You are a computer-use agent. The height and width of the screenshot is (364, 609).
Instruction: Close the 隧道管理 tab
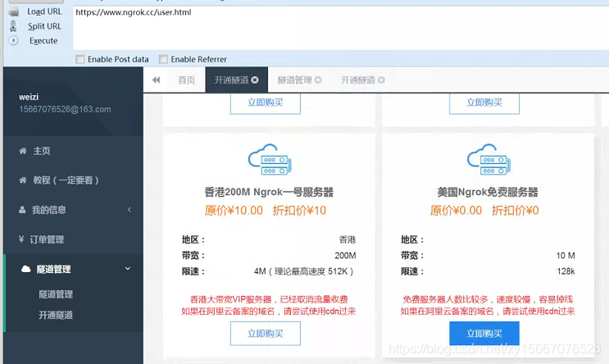pos(318,80)
